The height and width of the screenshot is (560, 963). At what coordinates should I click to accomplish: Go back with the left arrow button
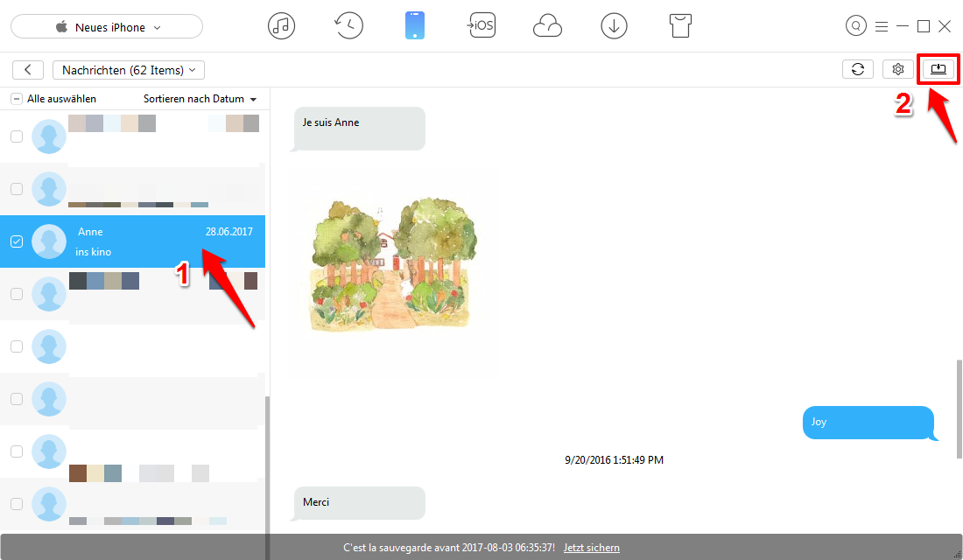click(28, 70)
